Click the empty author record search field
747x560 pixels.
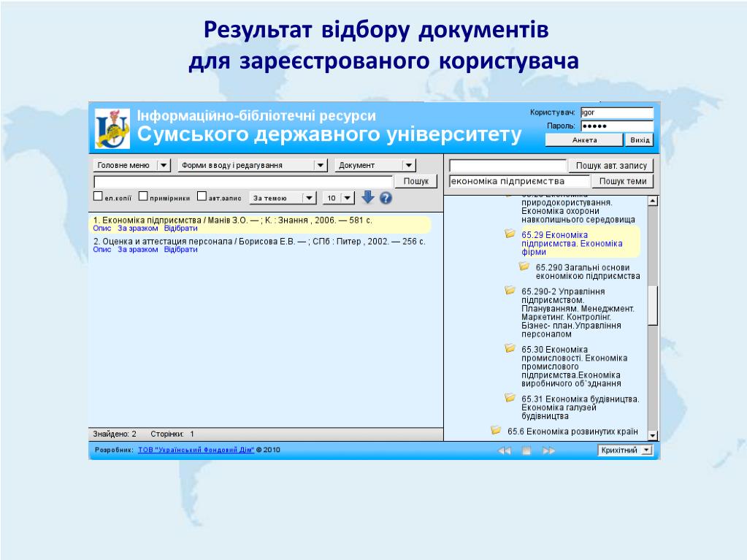[x=507, y=166]
